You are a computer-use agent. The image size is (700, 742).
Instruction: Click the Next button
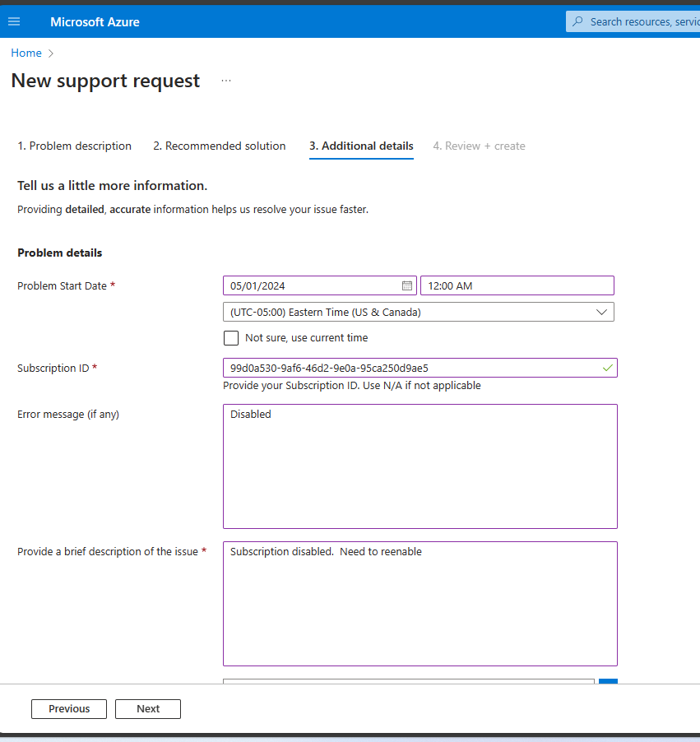point(147,708)
